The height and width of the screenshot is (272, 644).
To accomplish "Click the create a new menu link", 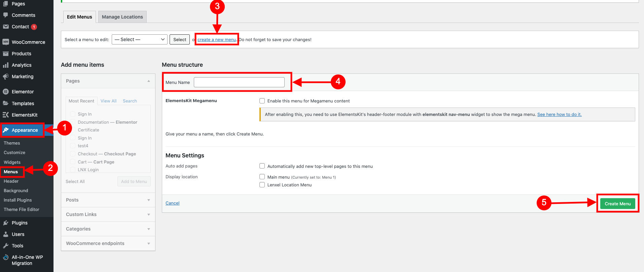I will coord(217,39).
